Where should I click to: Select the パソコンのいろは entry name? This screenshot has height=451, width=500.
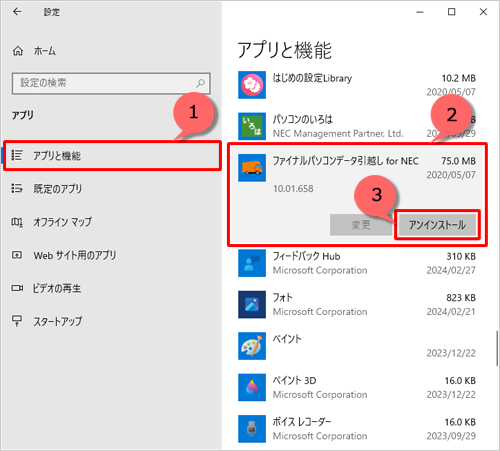click(303, 119)
